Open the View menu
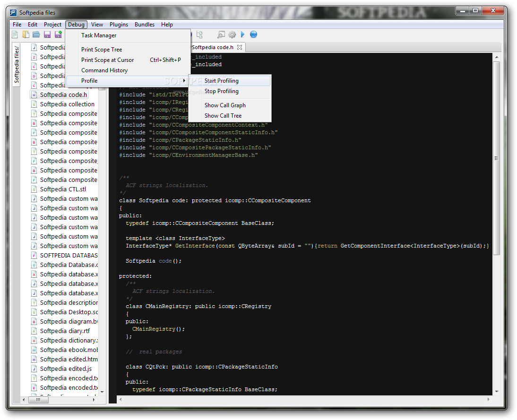 click(97, 25)
